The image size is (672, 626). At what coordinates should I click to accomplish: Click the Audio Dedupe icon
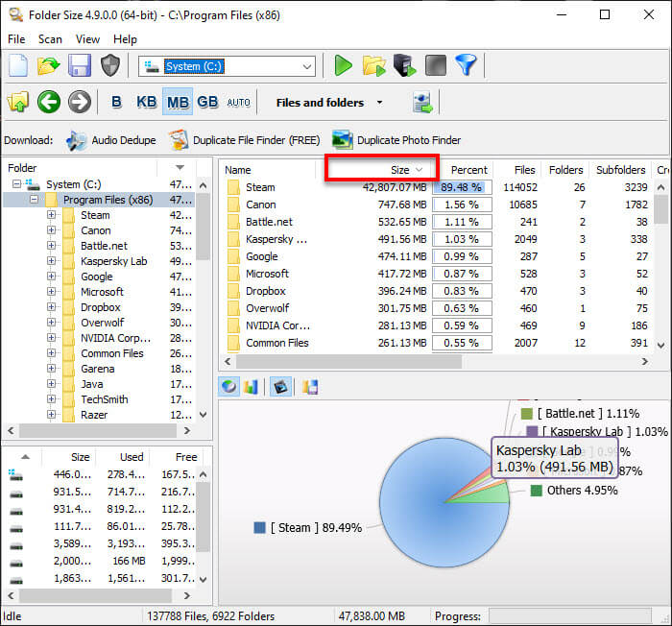[76, 140]
